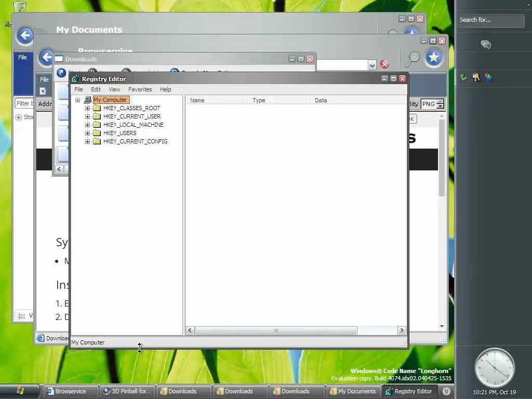Click the HKEY_CURRENT_CONFIG folder icon
Image resolution: width=532 pixels, height=399 pixels.
click(x=97, y=141)
